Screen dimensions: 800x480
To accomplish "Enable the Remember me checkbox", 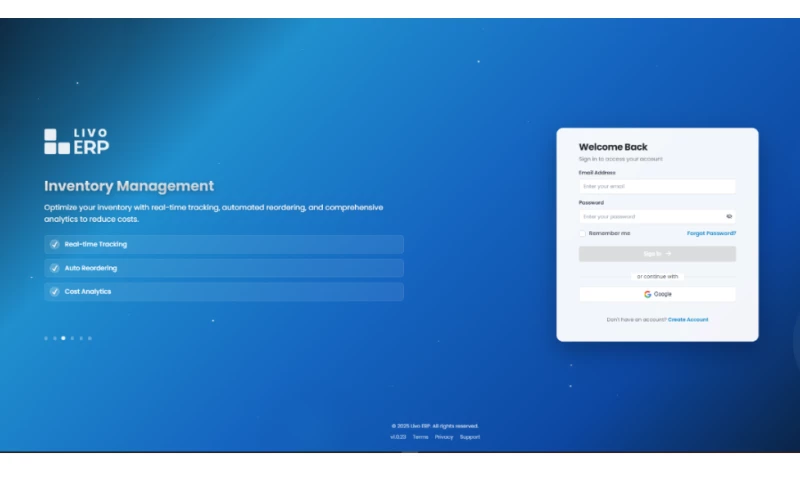I will pos(583,233).
